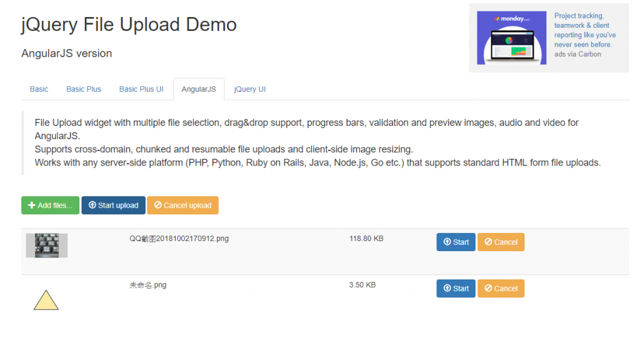Open the ads via Carbon link
The width and height of the screenshot is (644, 345).
click(x=577, y=55)
